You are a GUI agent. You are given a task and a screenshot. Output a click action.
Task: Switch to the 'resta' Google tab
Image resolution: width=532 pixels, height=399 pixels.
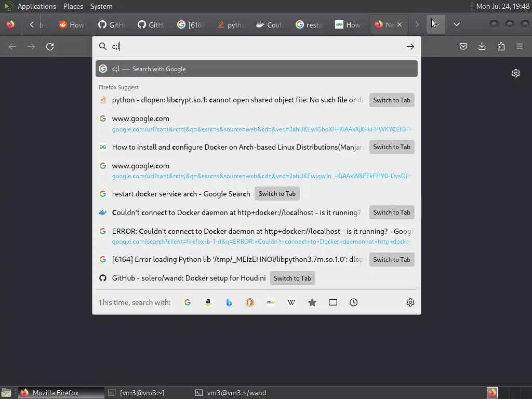(x=309, y=24)
